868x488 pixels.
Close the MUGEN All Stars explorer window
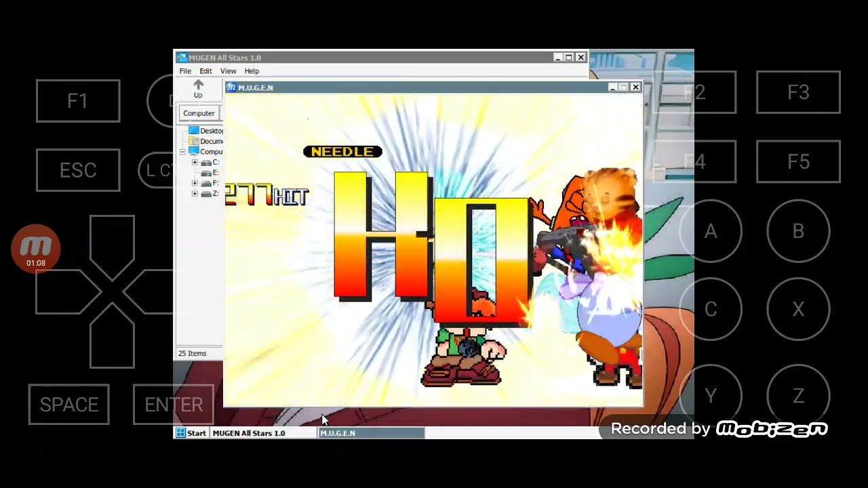coord(580,58)
